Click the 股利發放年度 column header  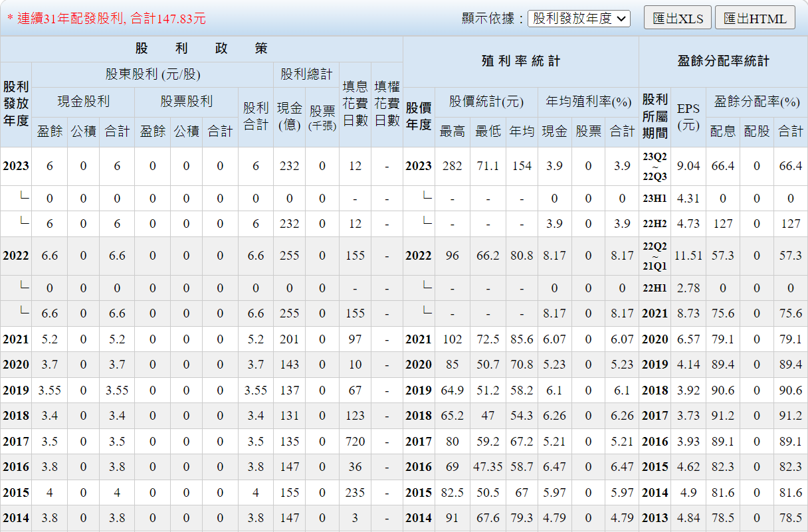click(x=16, y=104)
